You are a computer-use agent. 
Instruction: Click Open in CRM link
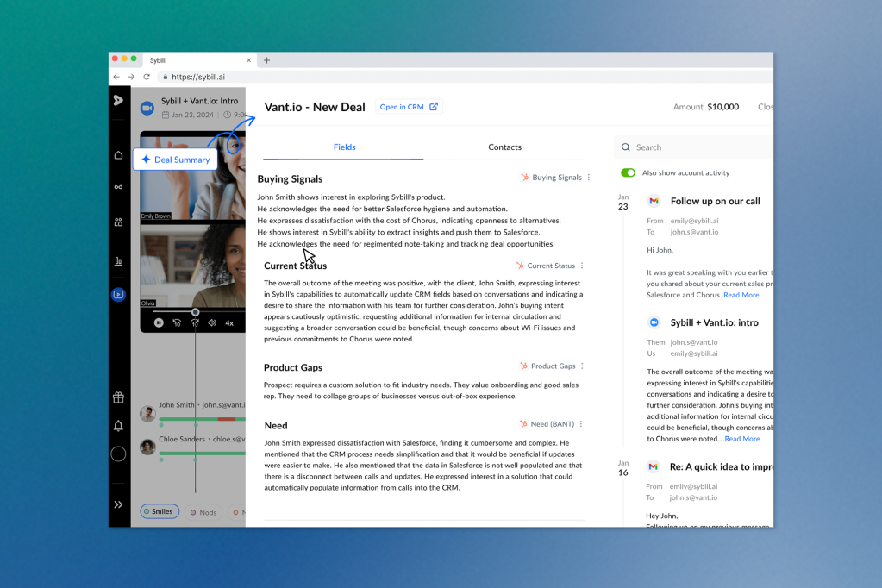(x=409, y=106)
